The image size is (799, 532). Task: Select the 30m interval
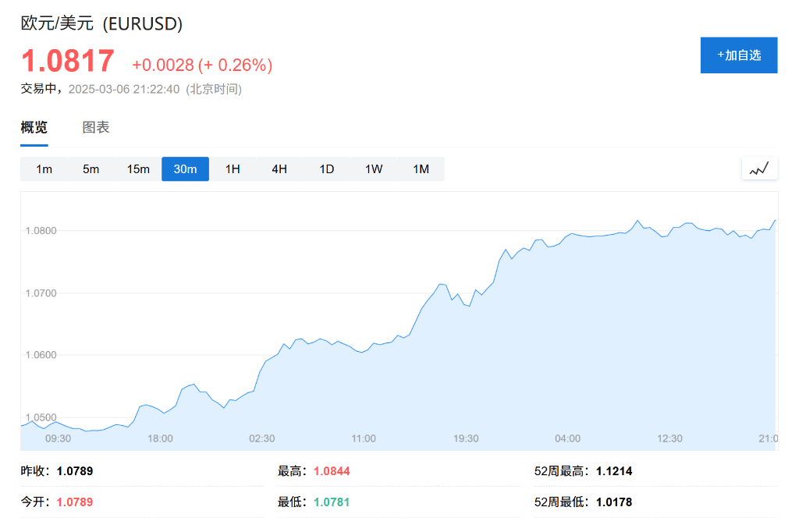click(x=186, y=169)
